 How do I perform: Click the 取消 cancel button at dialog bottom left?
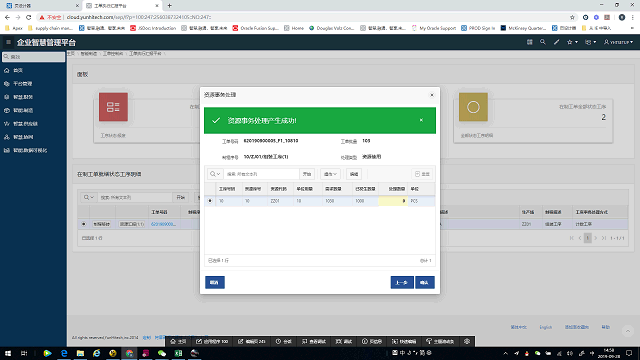click(x=215, y=282)
